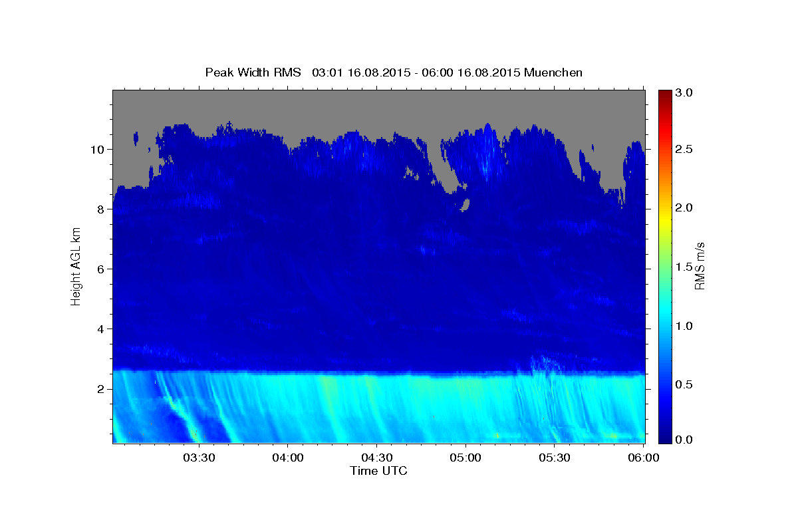Click the 'RMS m/s' colorbar label
Screen dimensions: 798x532
[700, 266]
